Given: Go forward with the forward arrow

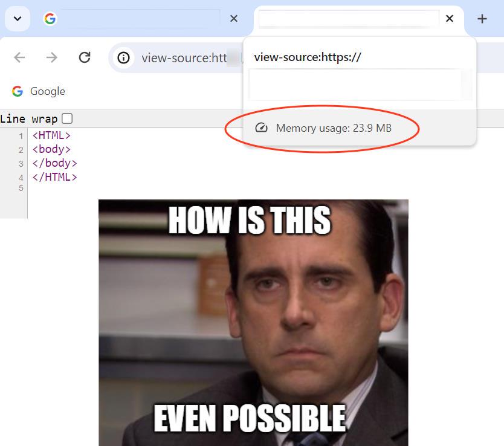Looking at the screenshot, I should (x=51, y=57).
